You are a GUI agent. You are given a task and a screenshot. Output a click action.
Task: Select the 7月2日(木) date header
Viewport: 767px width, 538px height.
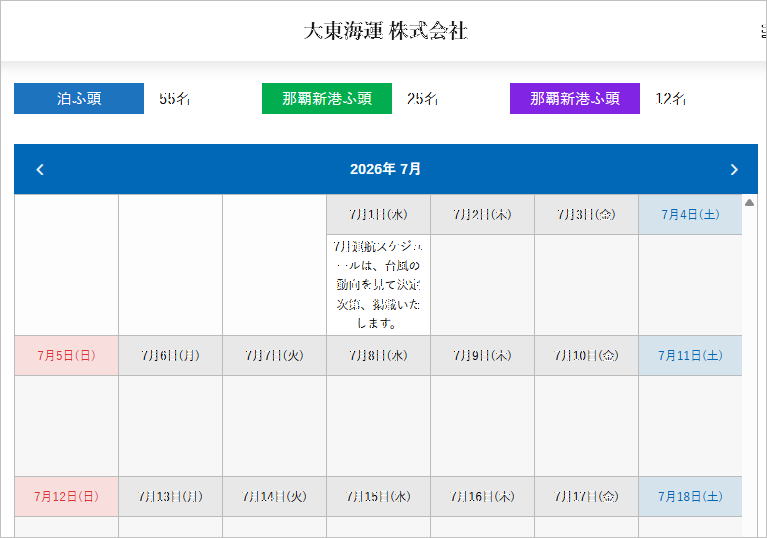482,215
